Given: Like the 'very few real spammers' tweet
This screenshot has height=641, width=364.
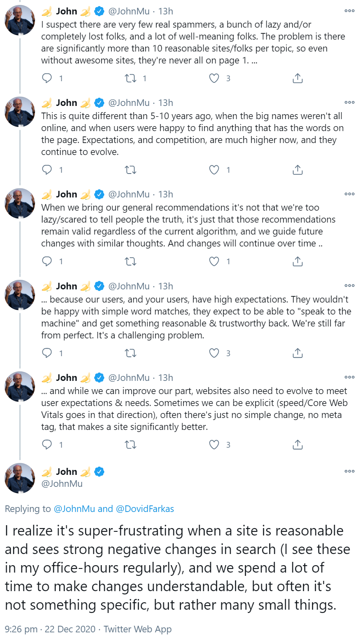Looking at the screenshot, I should click(x=214, y=78).
